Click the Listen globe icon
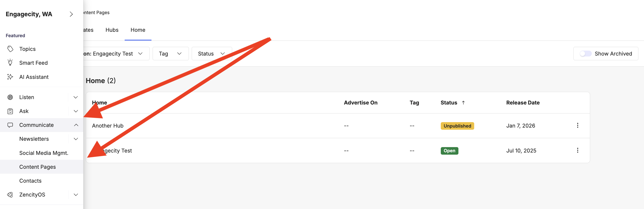This screenshot has height=209, width=644. [10, 97]
